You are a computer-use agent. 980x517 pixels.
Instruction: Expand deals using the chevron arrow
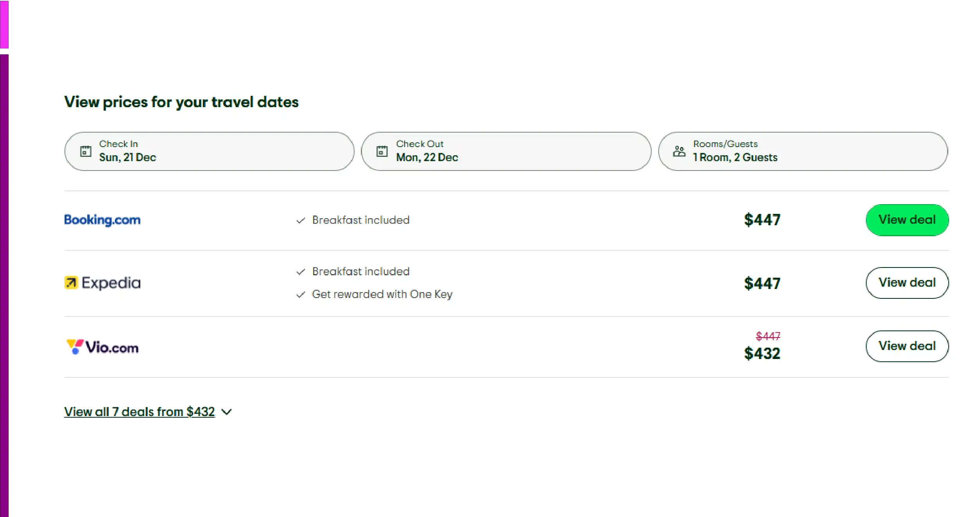click(227, 412)
